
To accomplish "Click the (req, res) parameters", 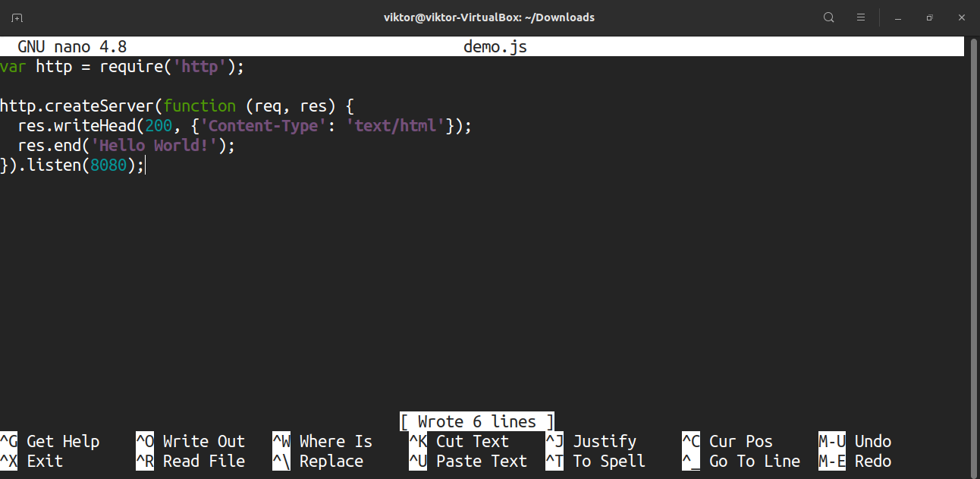I will (x=291, y=106).
